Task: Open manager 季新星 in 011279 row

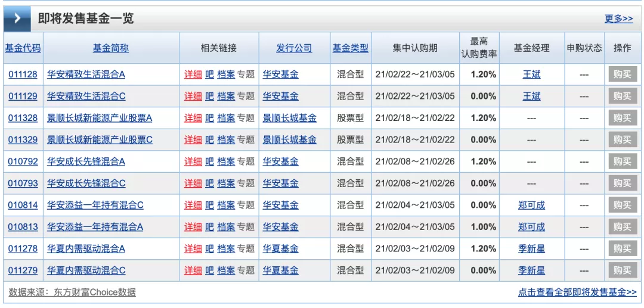Action: pyautogui.click(x=531, y=270)
